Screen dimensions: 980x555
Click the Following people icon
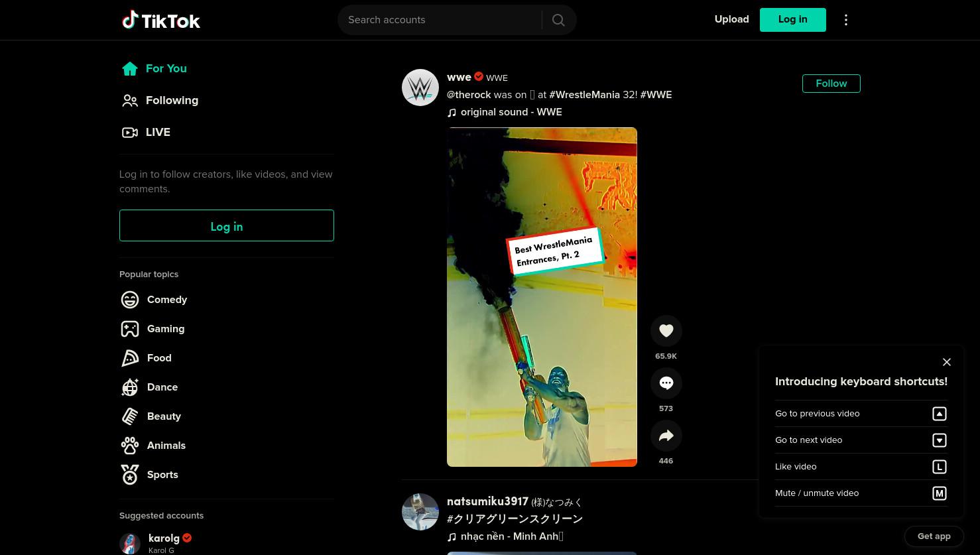pyautogui.click(x=130, y=101)
